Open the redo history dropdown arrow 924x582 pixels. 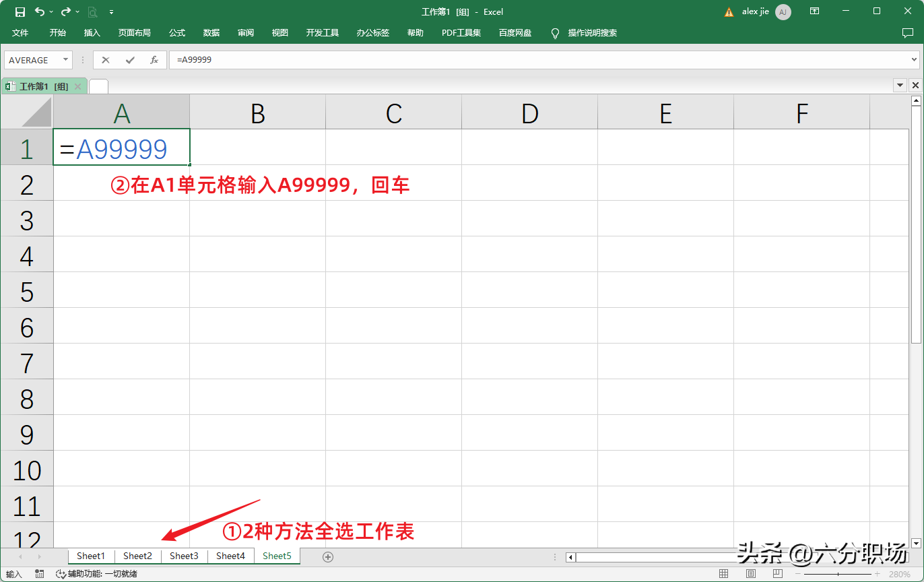click(77, 12)
